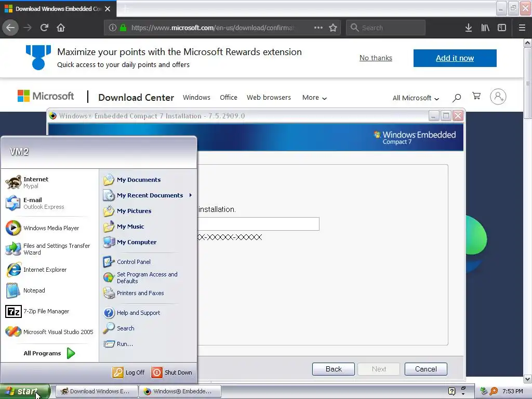Viewport: 532px width, 399px height.
Task: Open My Computer from Start menu
Action: pos(148,242)
